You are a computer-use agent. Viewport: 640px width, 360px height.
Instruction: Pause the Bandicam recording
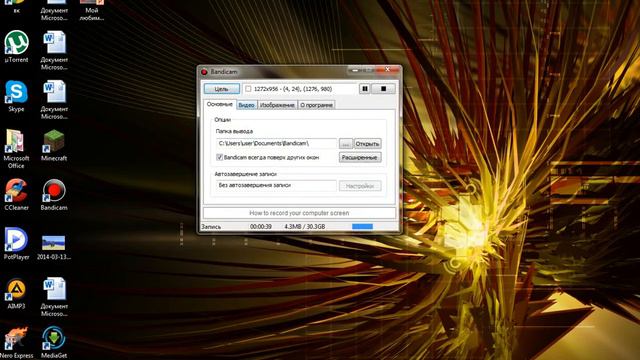(x=364, y=89)
